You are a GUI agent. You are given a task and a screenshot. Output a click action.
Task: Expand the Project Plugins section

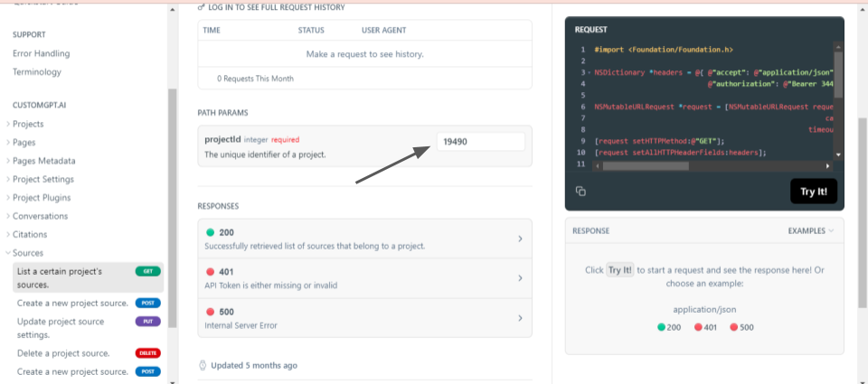(x=8, y=198)
